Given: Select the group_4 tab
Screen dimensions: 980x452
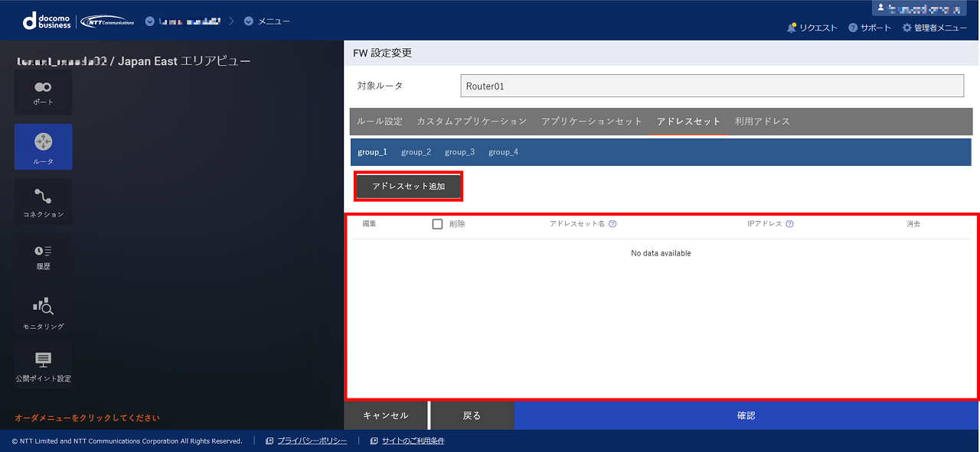Looking at the screenshot, I should tap(503, 152).
